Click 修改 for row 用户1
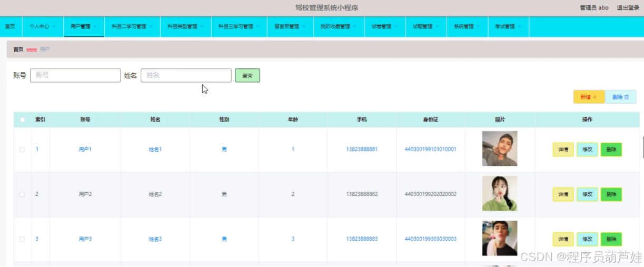This screenshot has height=267, width=644. click(587, 150)
